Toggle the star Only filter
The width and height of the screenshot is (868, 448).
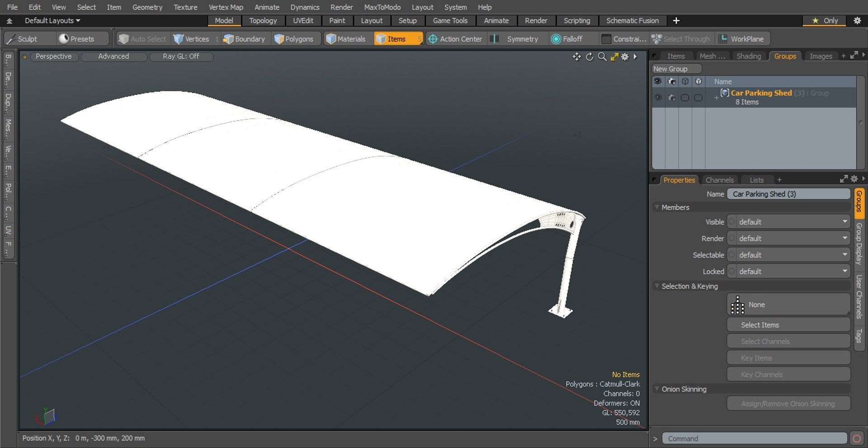click(x=825, y=20)
